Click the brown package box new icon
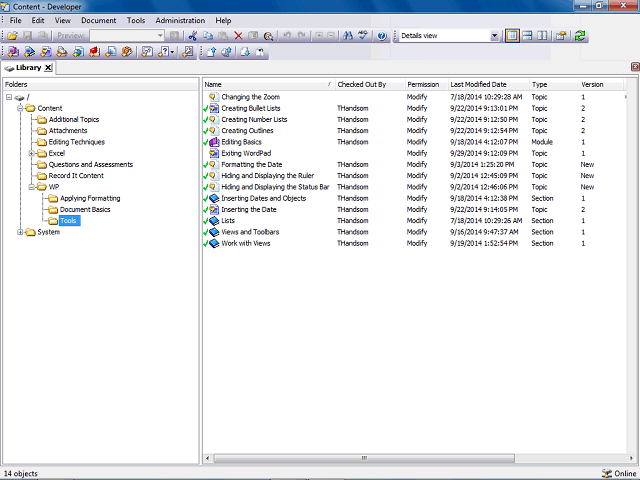The height and width of the screenshot is (480, 640). click(x=127, y=52)
